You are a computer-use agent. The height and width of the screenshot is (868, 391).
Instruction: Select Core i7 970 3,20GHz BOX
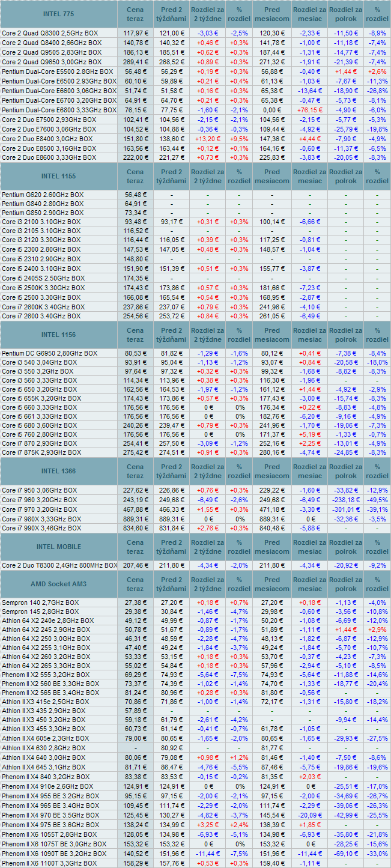(40, 508)
